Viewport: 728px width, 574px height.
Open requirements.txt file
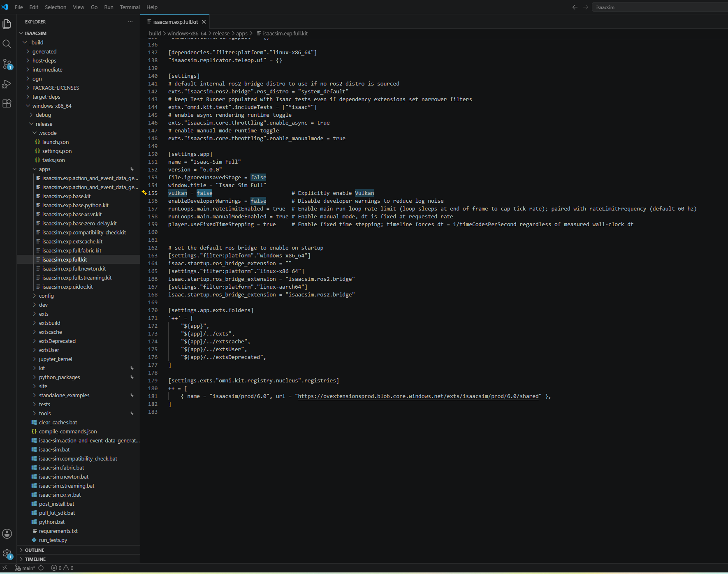(58, 531)
